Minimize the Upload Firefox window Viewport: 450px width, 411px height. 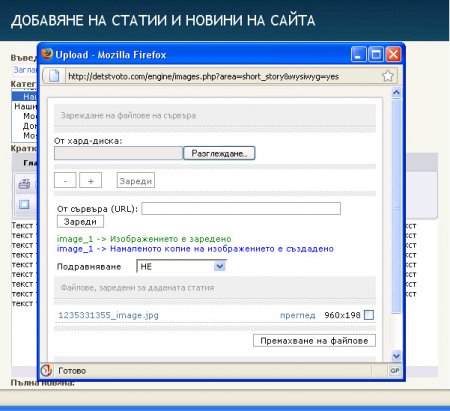(x=359, y=54)
